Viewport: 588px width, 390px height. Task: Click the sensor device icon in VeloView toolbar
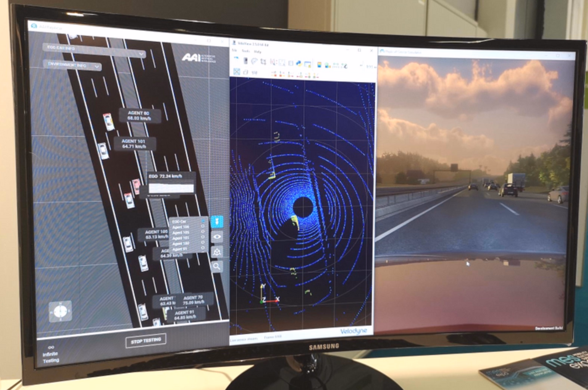click(x=245, y=61)
